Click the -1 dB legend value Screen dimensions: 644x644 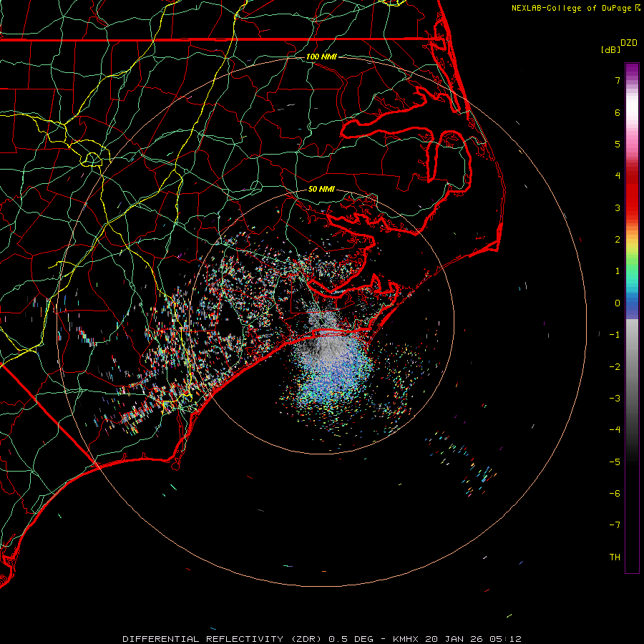click(615, 335)
